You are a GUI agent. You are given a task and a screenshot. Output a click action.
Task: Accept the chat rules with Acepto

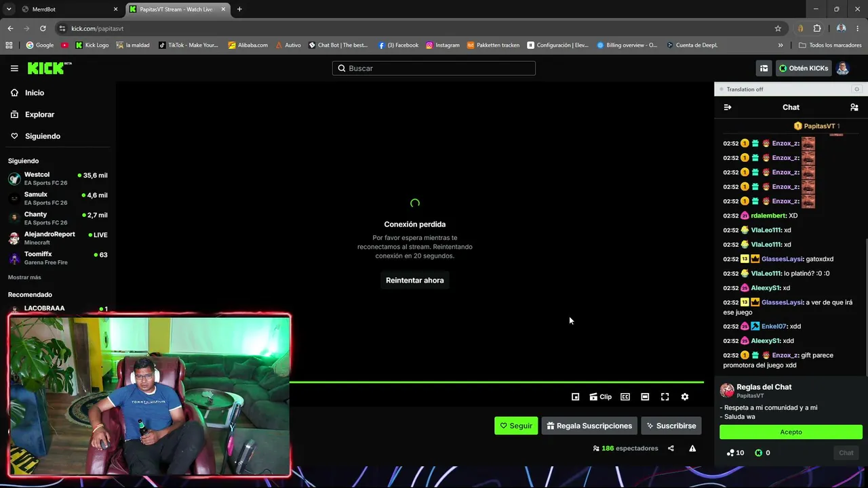pos(791,432)
